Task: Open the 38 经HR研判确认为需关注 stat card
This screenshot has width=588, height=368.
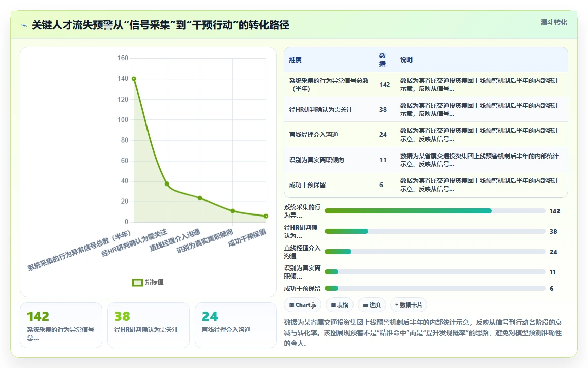Action: coord(149,325)
